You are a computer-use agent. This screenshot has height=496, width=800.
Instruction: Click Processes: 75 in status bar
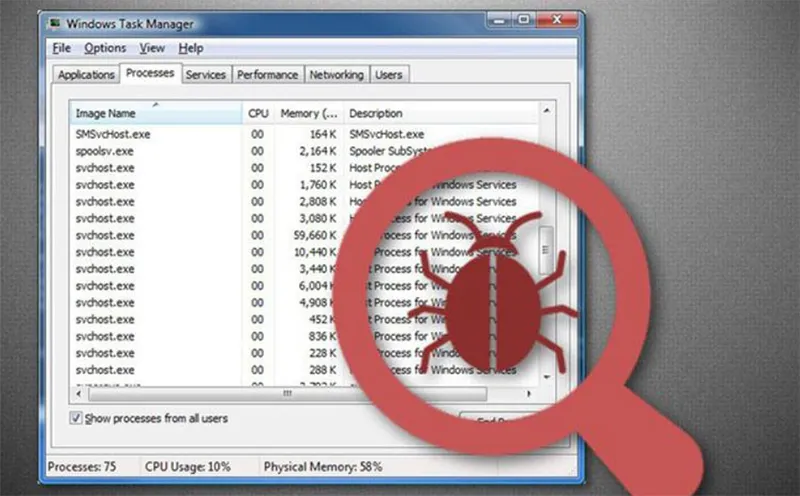pyautogui.click(x=82, y=466)
